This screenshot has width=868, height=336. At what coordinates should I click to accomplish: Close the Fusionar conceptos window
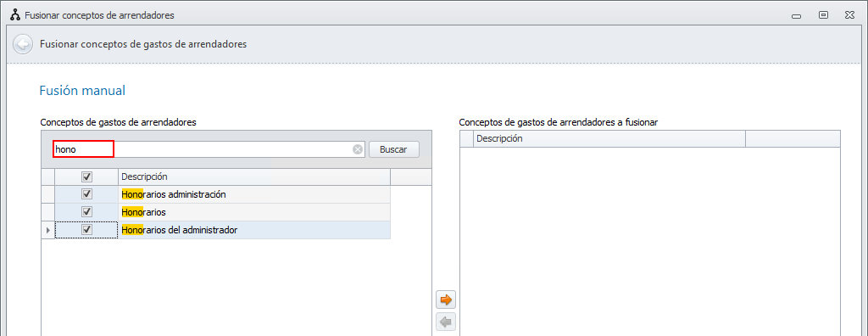click(x=849, y=15)
